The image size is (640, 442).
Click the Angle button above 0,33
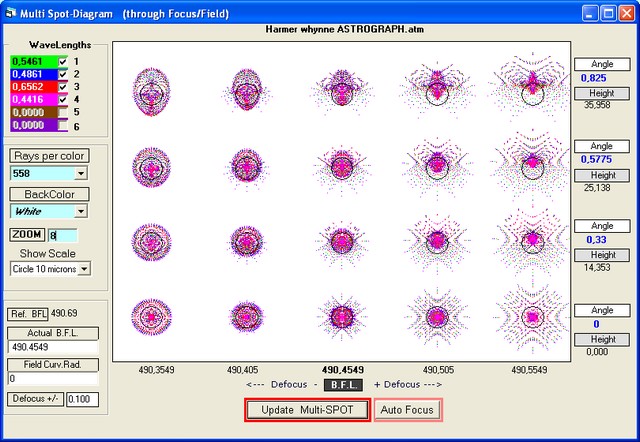602,226
